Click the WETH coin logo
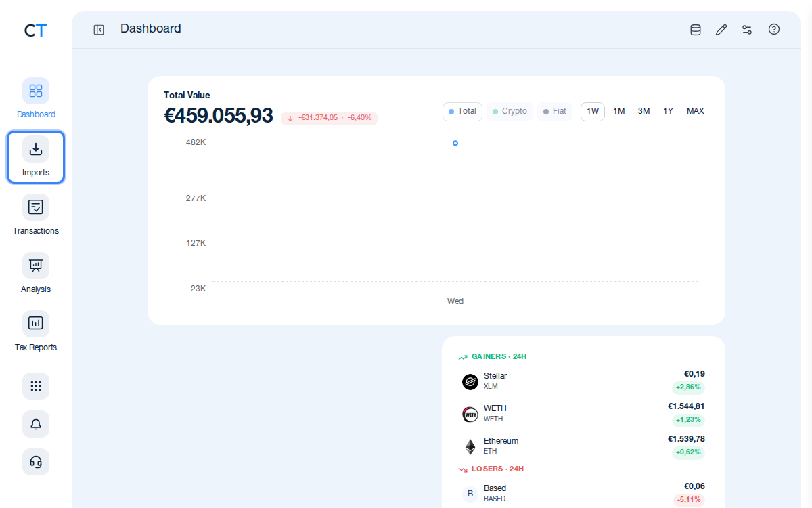 470,415
